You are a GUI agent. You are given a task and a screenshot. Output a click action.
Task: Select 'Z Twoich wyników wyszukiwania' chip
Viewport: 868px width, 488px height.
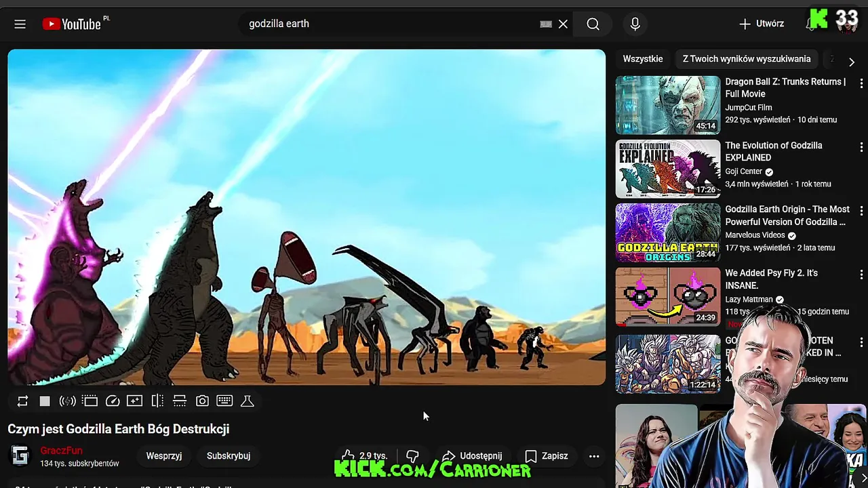coord(747,59)
